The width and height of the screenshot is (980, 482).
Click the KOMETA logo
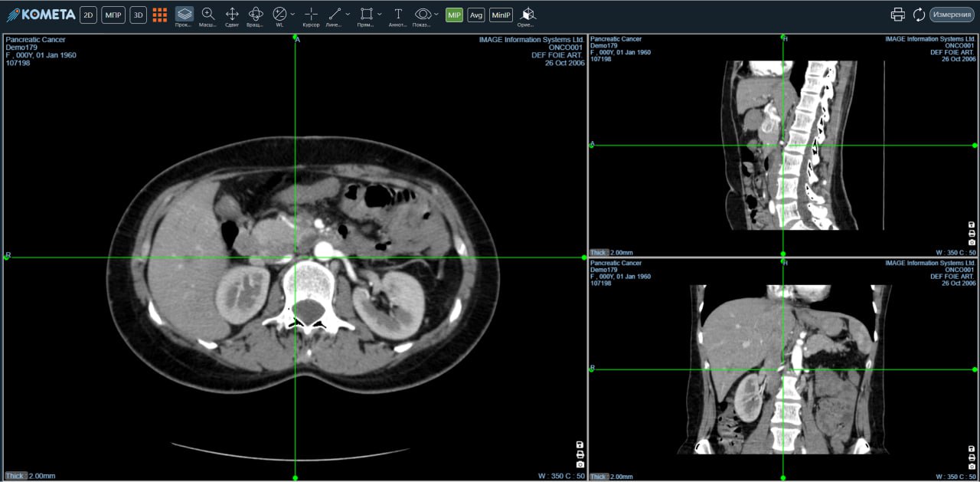[x=41, y=15]
